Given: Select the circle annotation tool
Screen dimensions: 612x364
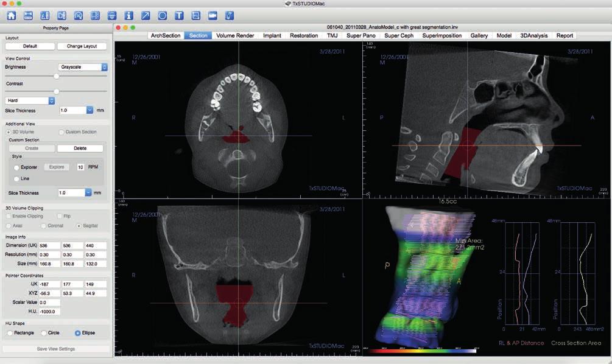Looking at the screenshot, I should [x=163, y=16].
